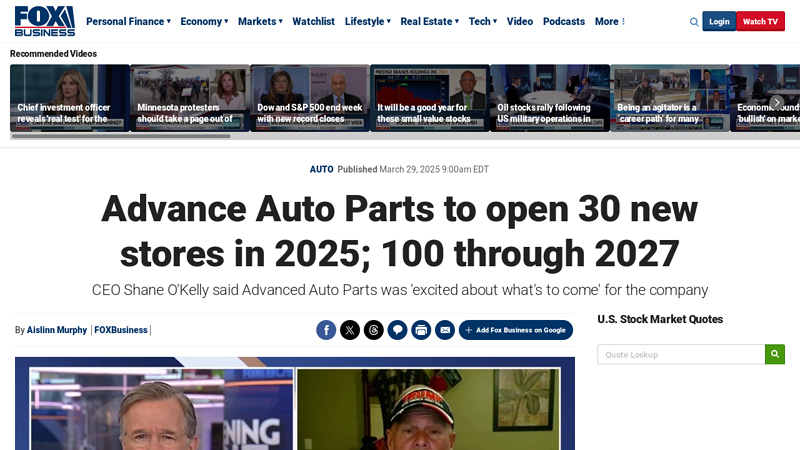Click the published date March 29, 2025
The image size is (800, 450).
(x=434, y=169)
